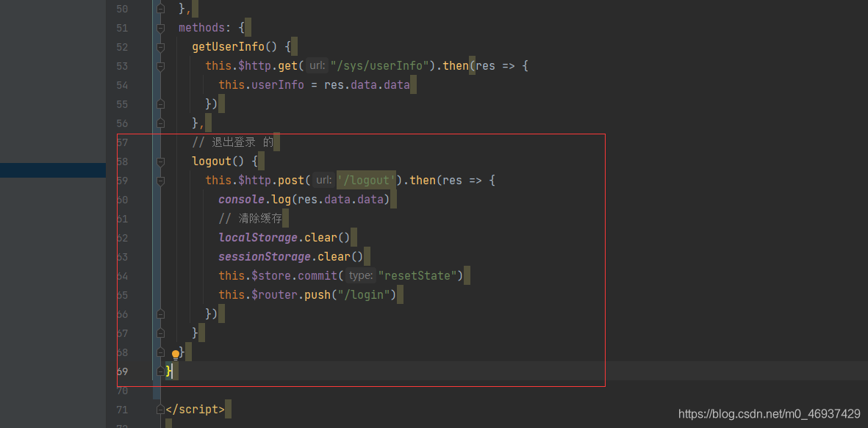Click this.userInfo assignment line
This screenshot has height=428, width=868.
(x=314, y=85)
